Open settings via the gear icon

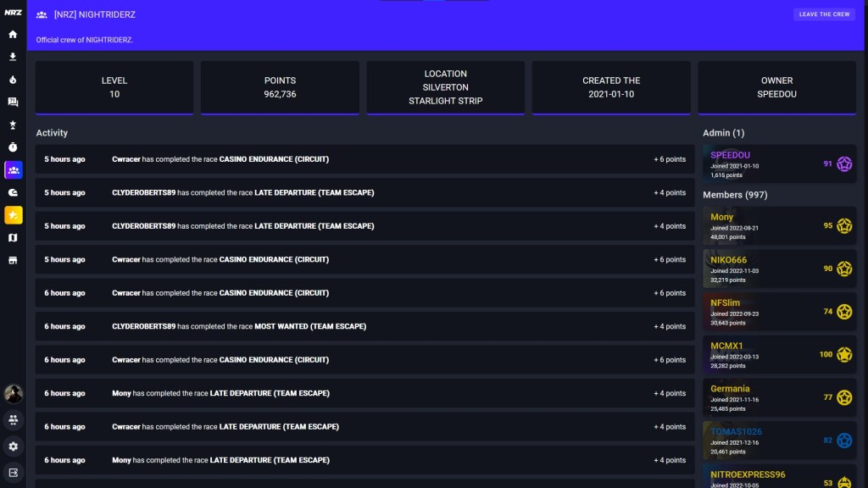13,446
